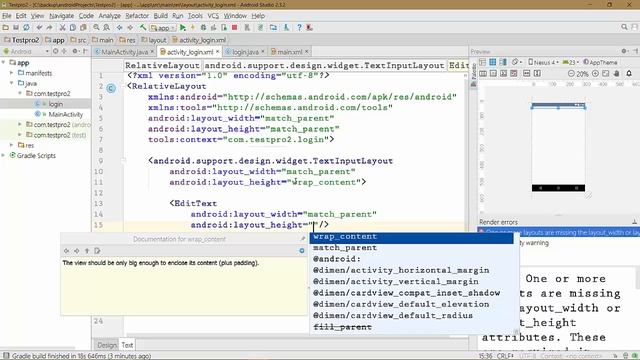Click the gutter class icon on line 2
The height and width of the screenshot is (360, 640).
111,88
